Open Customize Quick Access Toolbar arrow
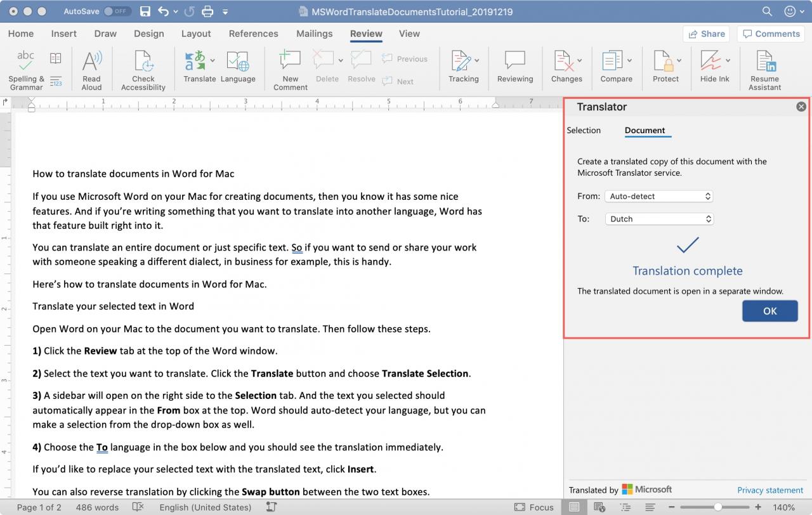812x515 pixels. click(x=225, y=12)
